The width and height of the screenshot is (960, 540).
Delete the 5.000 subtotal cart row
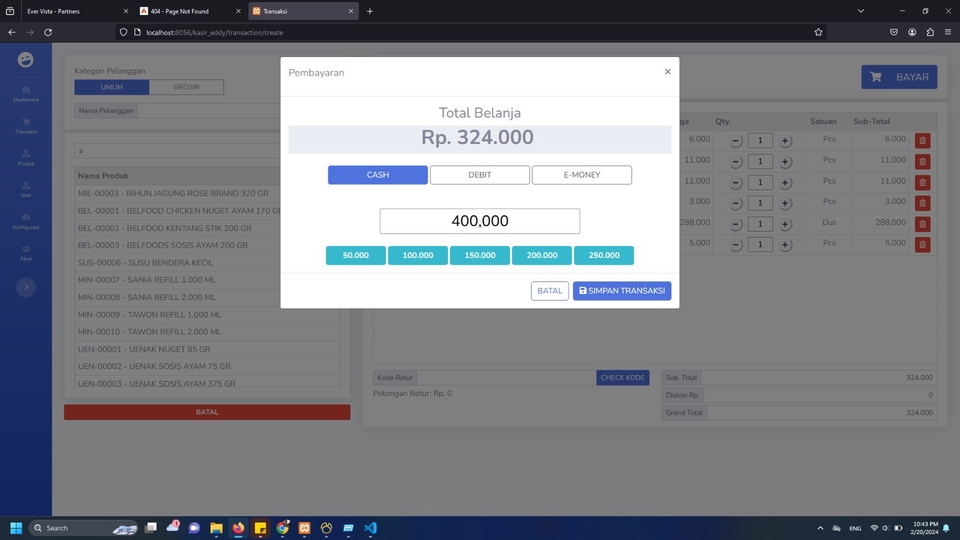click(x=922, y=244)
